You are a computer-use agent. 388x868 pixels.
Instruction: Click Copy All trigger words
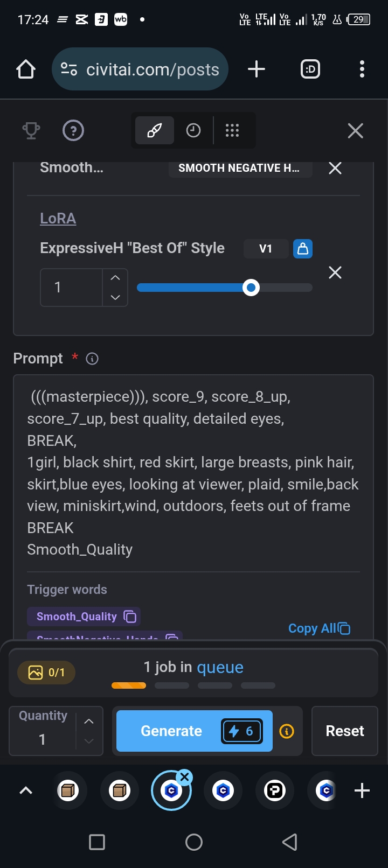(319, 628)
